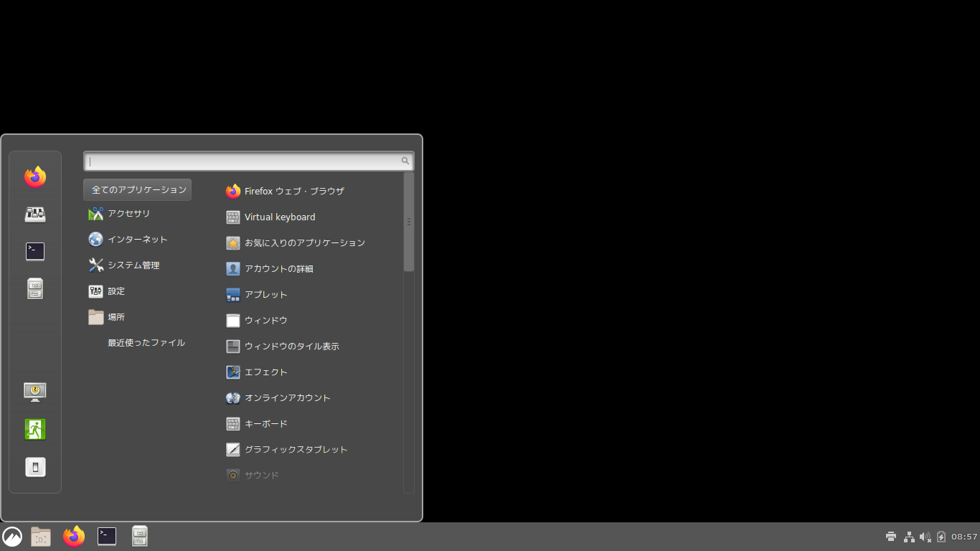
Task: Select the システム管理 category
Action: [138, 265]
